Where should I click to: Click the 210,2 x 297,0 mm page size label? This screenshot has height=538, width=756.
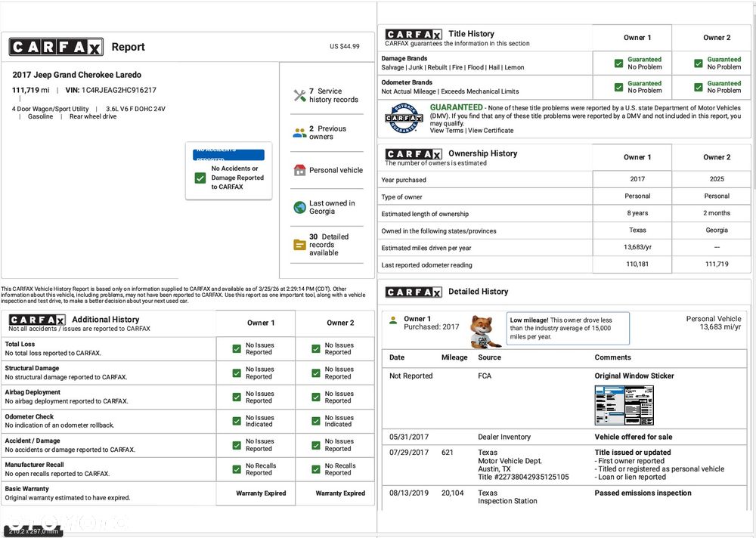(33, 531)
